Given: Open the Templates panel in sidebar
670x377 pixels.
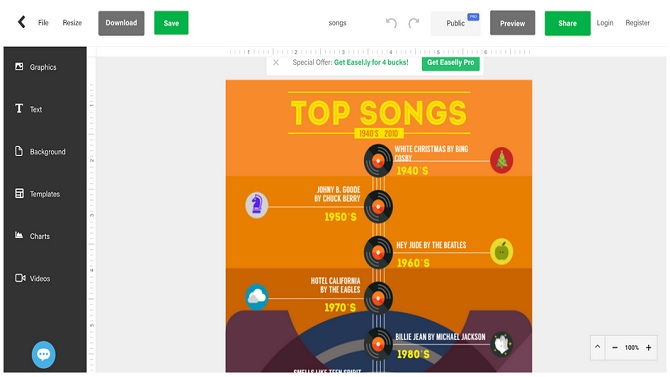Looking at the screenshot, I should [37, 194].
